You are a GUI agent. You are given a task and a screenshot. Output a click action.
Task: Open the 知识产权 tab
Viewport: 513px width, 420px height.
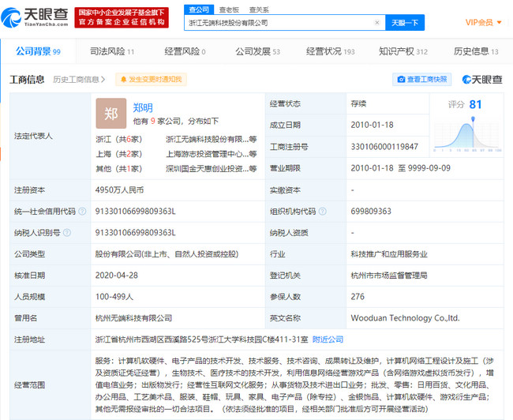coord(403,51)
